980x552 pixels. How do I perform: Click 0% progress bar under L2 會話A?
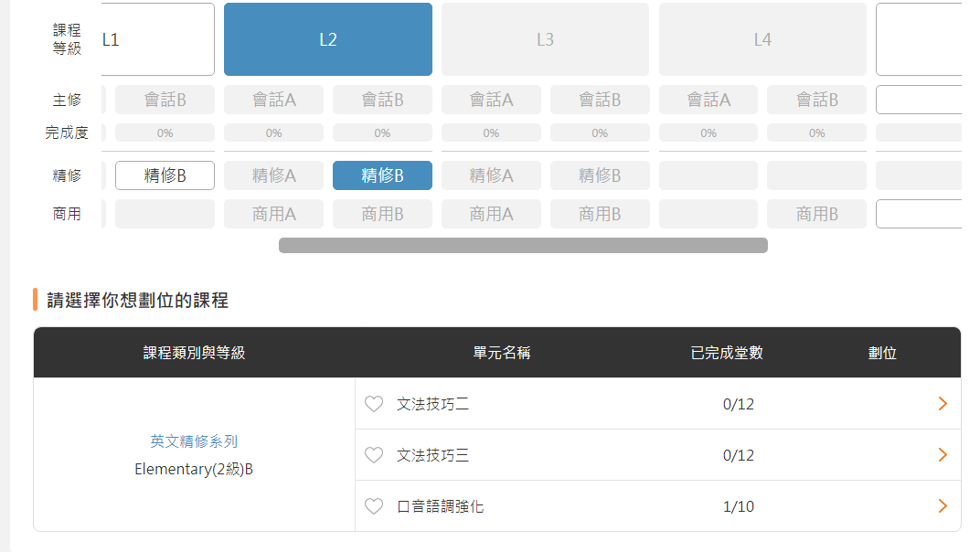(273, 133)
